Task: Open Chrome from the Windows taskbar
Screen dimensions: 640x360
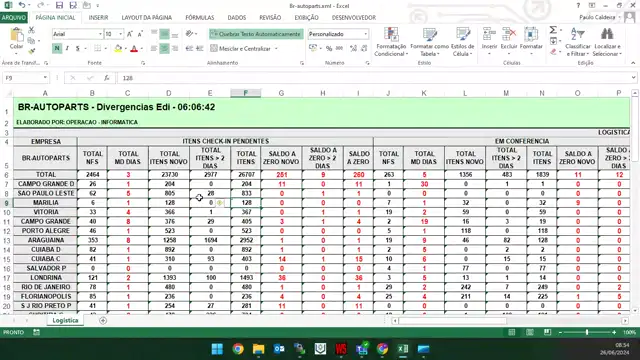Action: coord(238,349)
